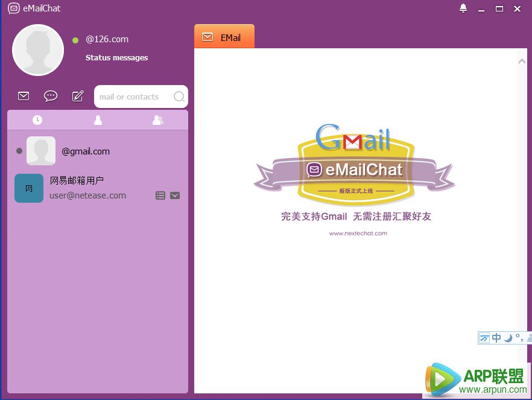532x400 pixels.
Task: Click the user@netease.com address
Action: (x=88, y=195)
